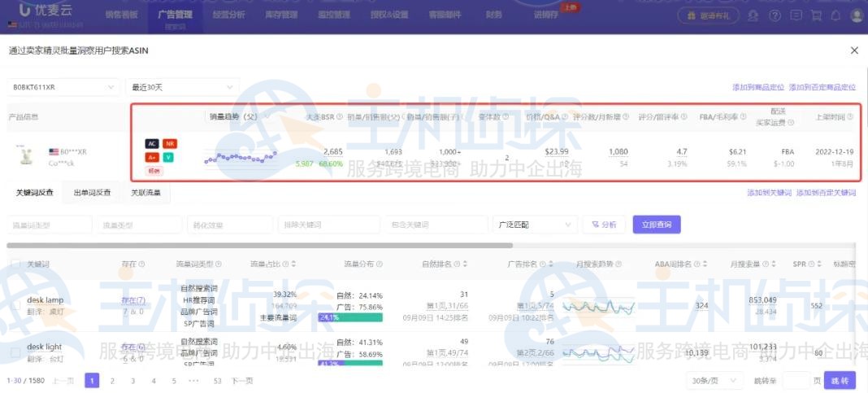This screenshot has height=393, width=868.
Task: Click the 跳转至 page number input
Action: 796,381
